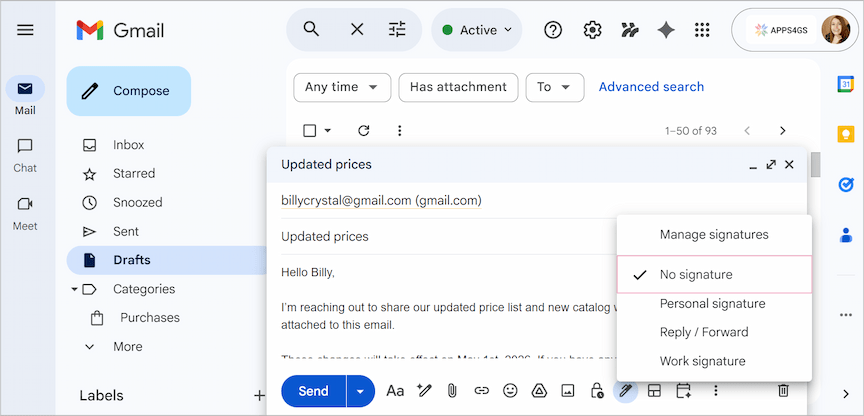Select a layout for the email

pyautogui.click(x=654, y=391)
